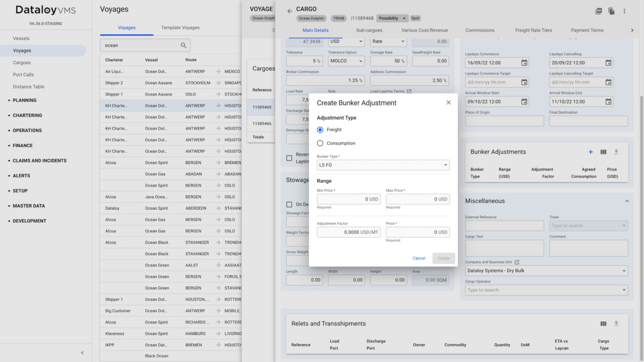Cancel the bunker adjustment dialog
The image size is (644, 362).
click(419, 258)
